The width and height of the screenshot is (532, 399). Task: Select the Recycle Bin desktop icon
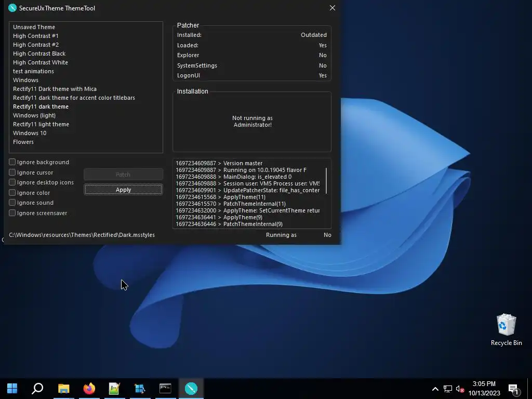point(506,329)
